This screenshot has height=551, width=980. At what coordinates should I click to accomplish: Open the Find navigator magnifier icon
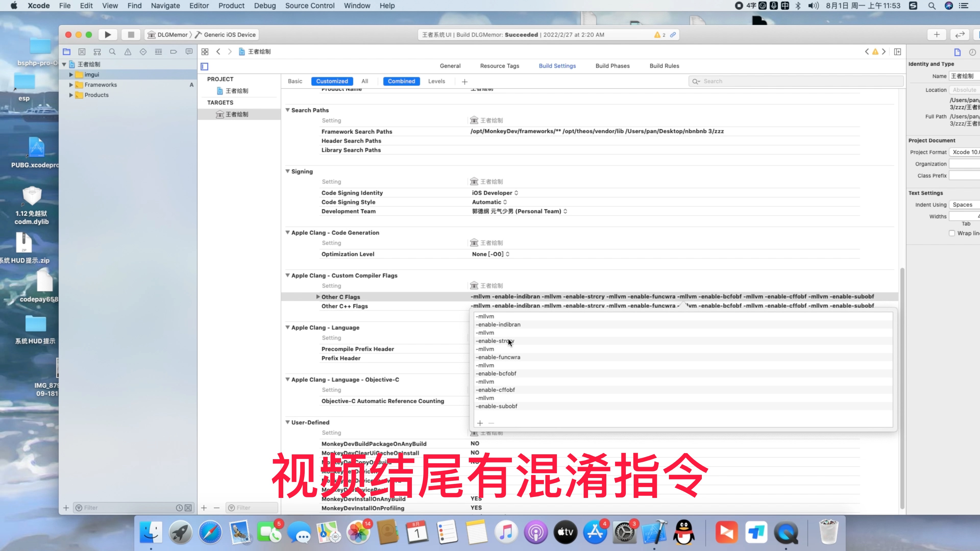(x=112, y=52)
